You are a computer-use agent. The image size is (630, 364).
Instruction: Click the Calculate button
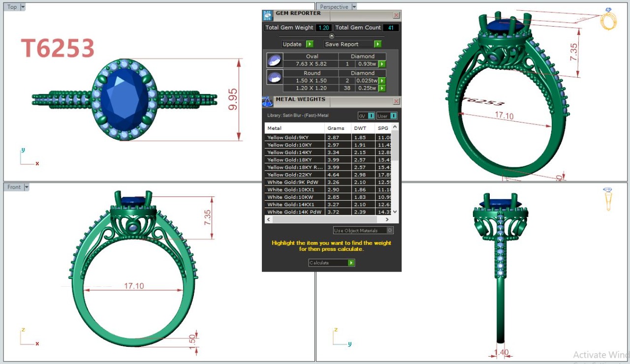pos(331,263)
